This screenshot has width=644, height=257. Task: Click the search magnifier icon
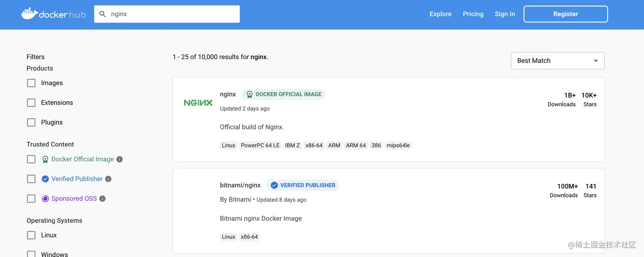click(x=103, y=14)
